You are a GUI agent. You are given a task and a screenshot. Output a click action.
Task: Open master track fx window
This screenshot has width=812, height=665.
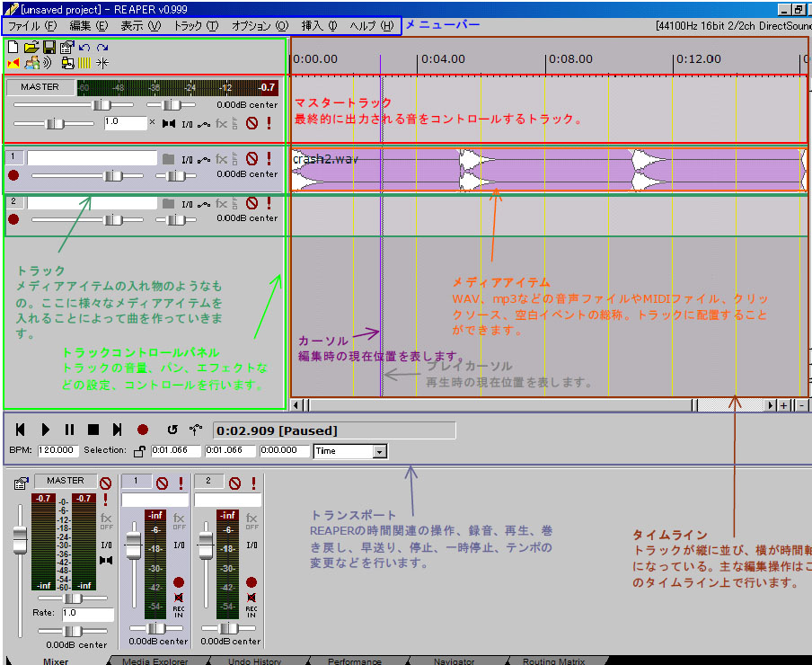point(221,124)
